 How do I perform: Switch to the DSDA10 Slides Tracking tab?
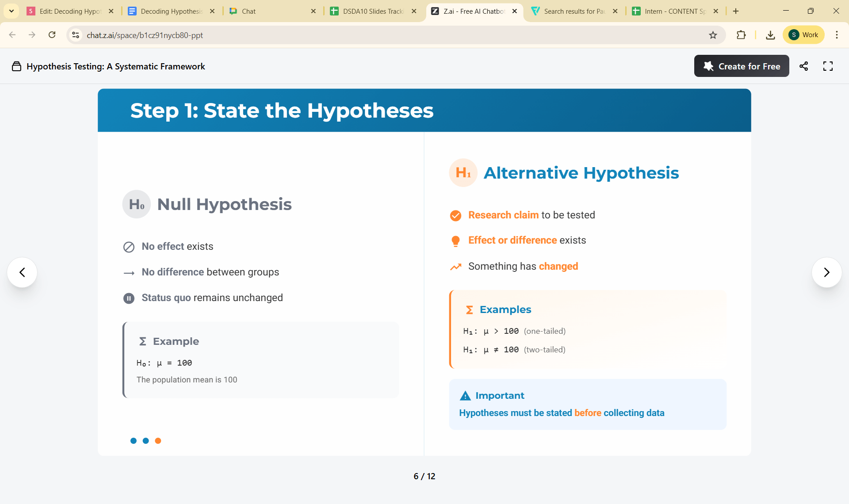pyautogui.click(x=373, y=11)
